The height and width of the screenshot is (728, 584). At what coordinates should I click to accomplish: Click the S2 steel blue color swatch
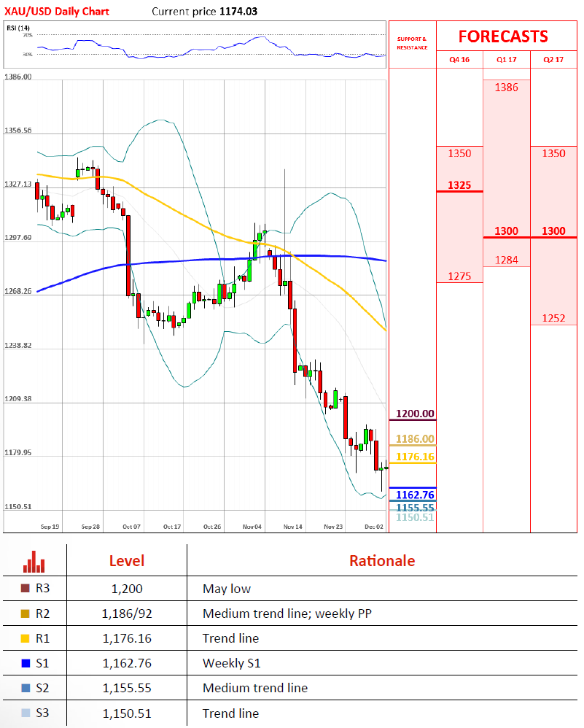tap(26, 688)
